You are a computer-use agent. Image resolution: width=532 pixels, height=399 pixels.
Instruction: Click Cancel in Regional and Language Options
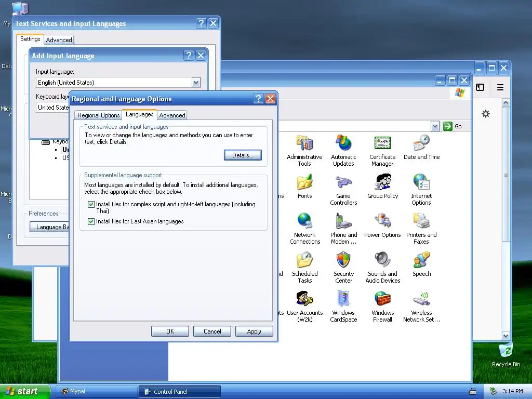(212, 331)
